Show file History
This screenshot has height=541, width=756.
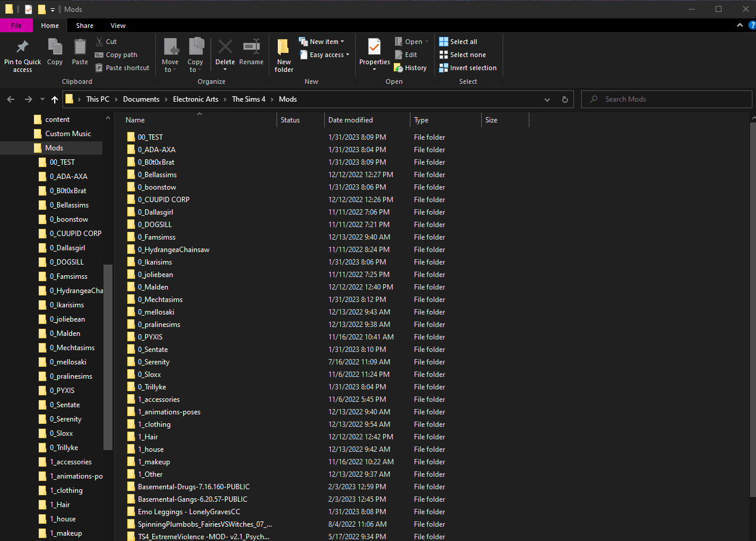410,68
